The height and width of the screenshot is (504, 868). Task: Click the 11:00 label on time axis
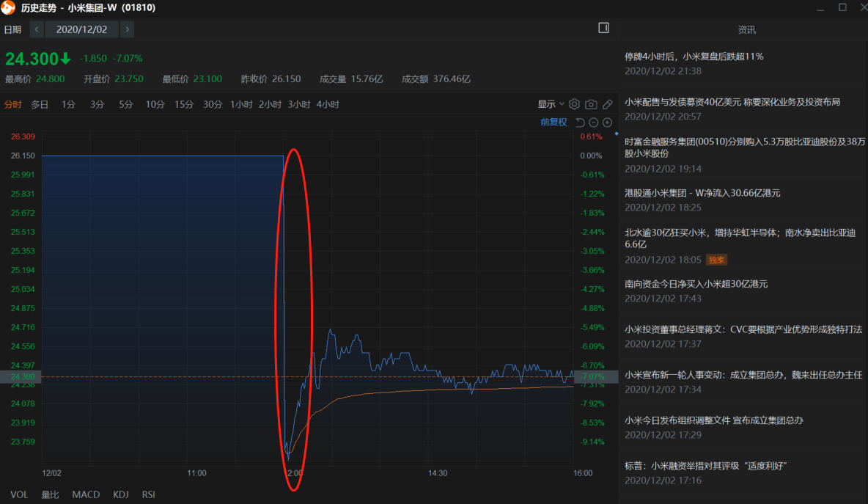tap(196, 473)
